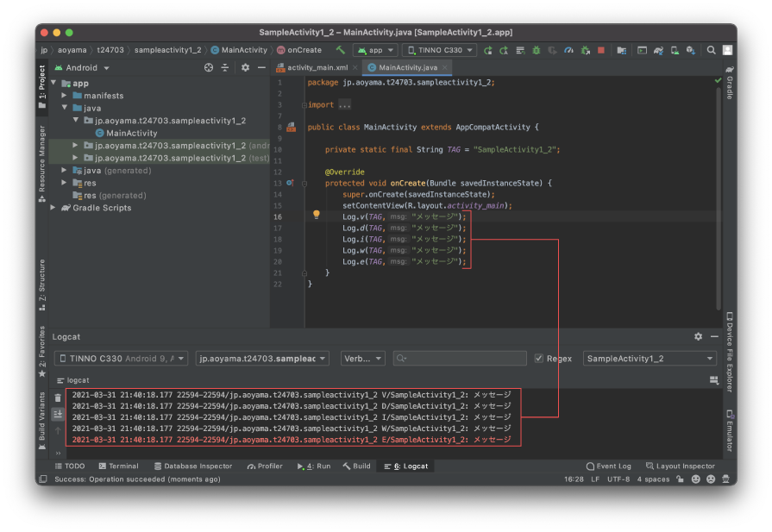Click Attach Debugger to Android Process icon
The image size is (772, 532).
click(585, 50)
